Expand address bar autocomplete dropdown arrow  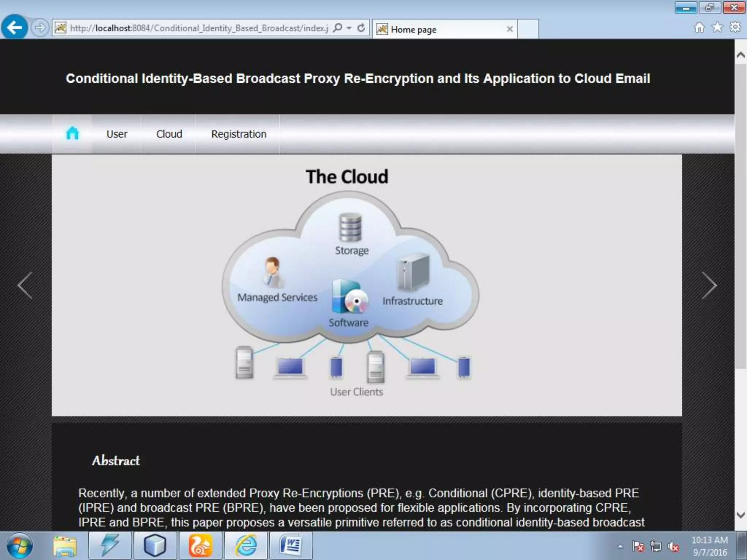click(349, 28)
